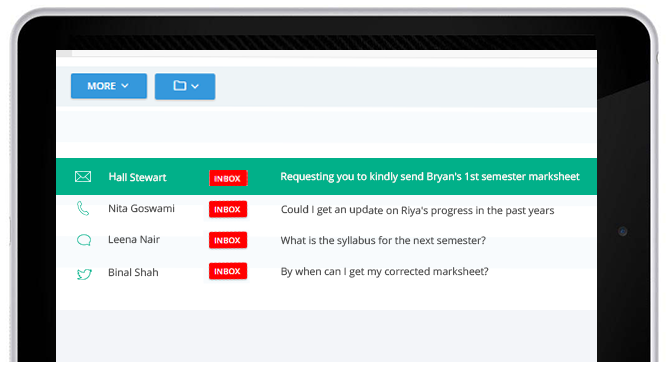Click the INBOX tag in Hall Stewart row
The height and width of the screenshot is (372, 669).
click(228, 178)
